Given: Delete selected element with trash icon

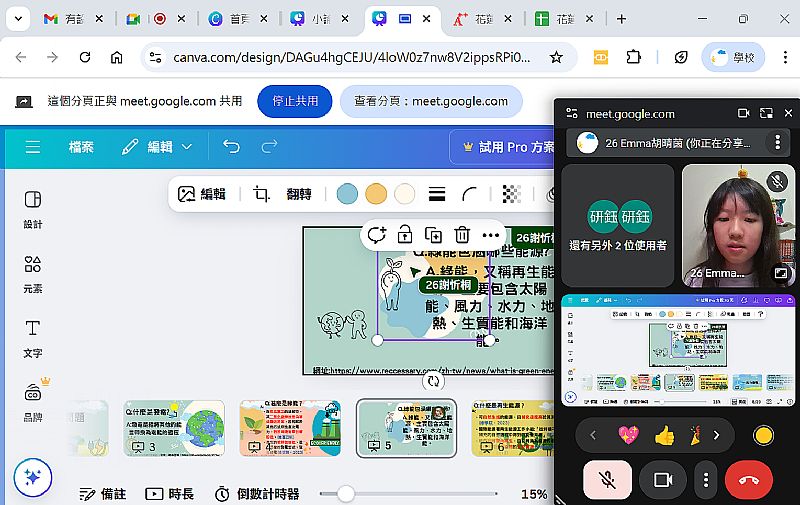Looking at the screenshot, I should (462, 235).
